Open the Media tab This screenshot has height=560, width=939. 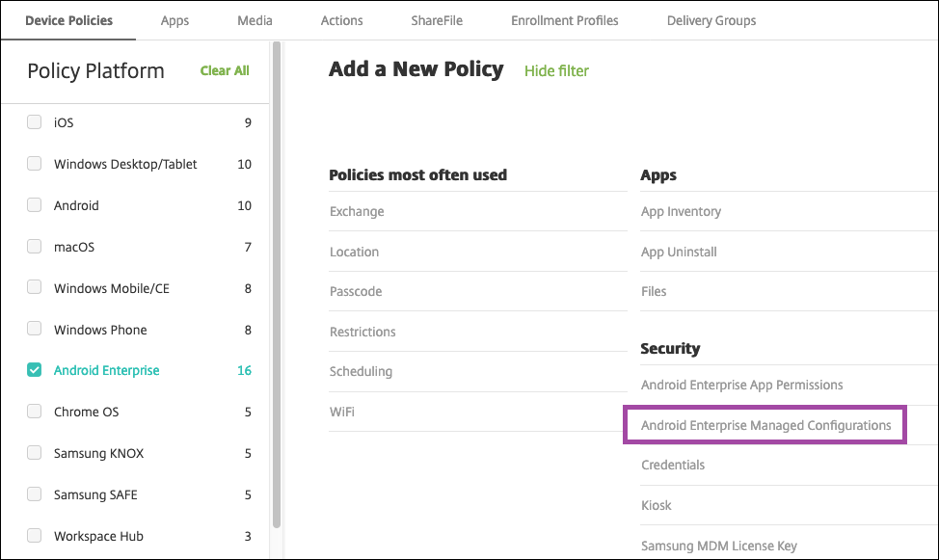pyautogui.click(x=255, y=20)
